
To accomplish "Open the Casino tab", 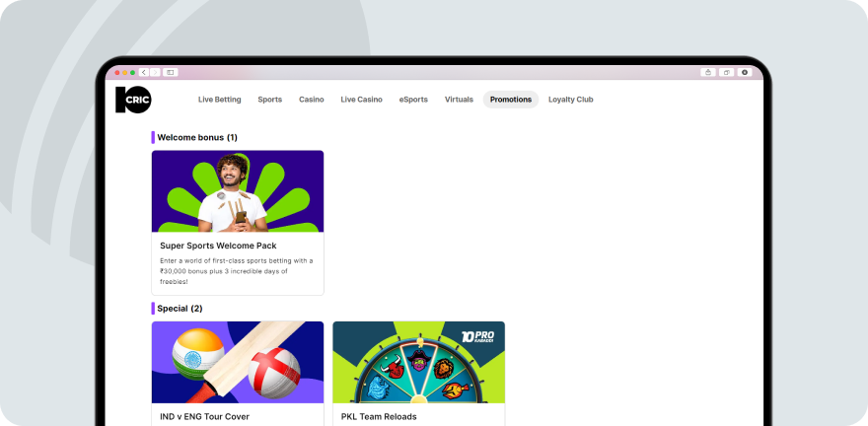I will (312, 100).
